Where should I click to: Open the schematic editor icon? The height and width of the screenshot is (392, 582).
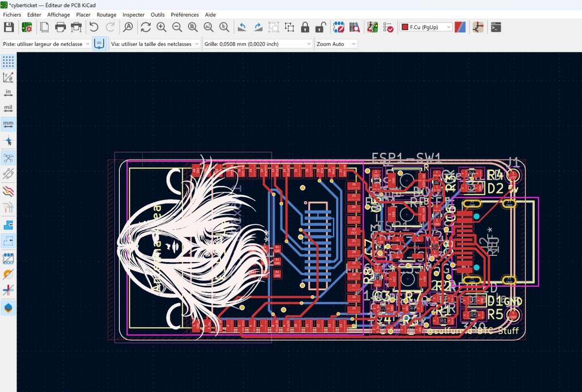(478, 27)
